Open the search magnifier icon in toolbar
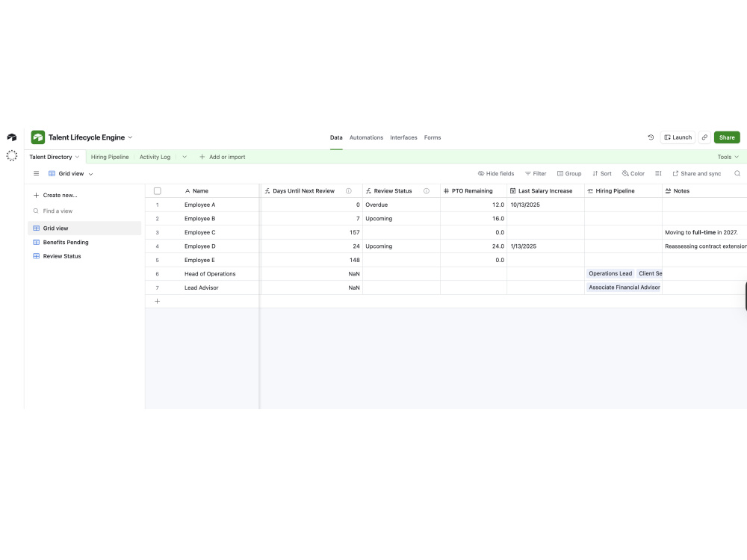Screen dimensions: 747x560 pyautogui.click(x=737, y=173)
